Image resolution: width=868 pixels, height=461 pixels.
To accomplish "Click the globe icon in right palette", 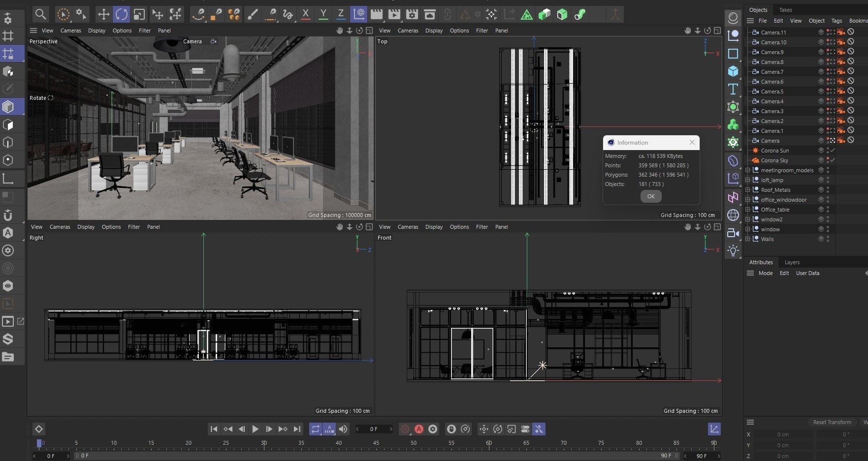I will coord(733,215).
